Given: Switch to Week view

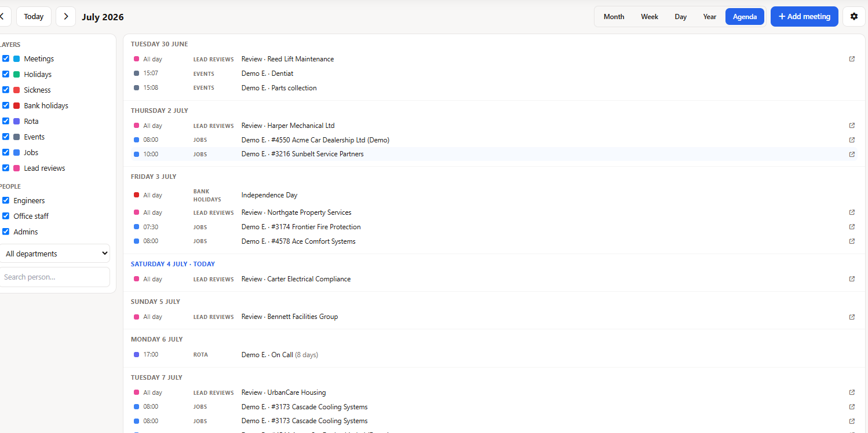Looking at the screenshot, I should click(650, 17).
